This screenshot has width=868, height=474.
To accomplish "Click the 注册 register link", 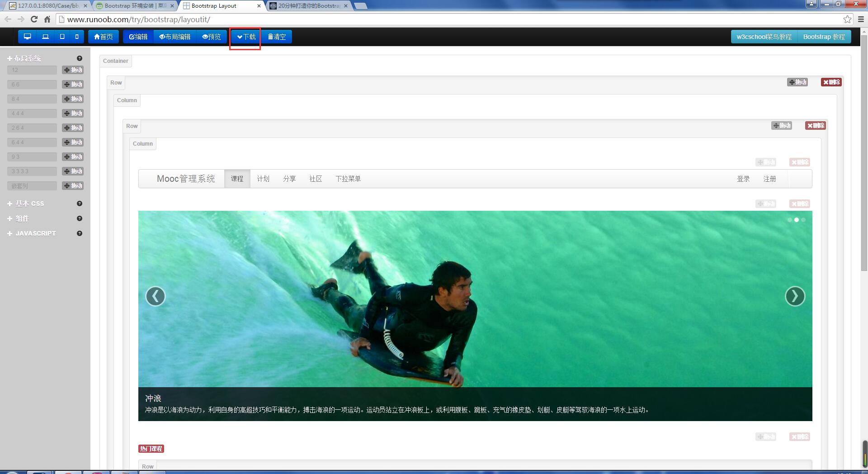I will pyautogui.click(x=769, y=179).
